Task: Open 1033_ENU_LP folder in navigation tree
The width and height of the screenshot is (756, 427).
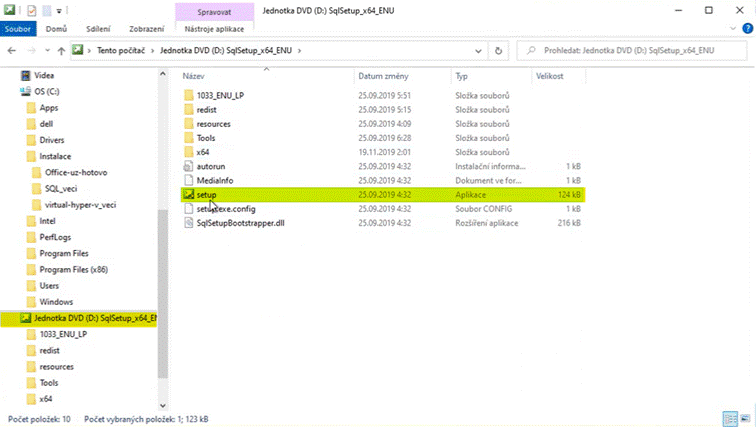Action: [x=63, y=334]
